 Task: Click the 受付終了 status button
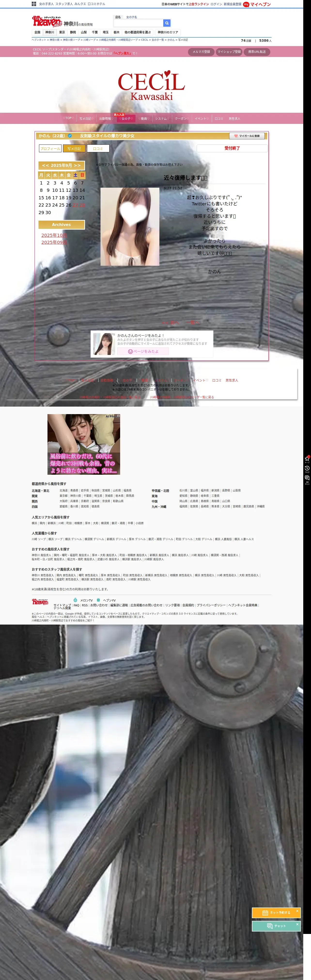[232, 148]
